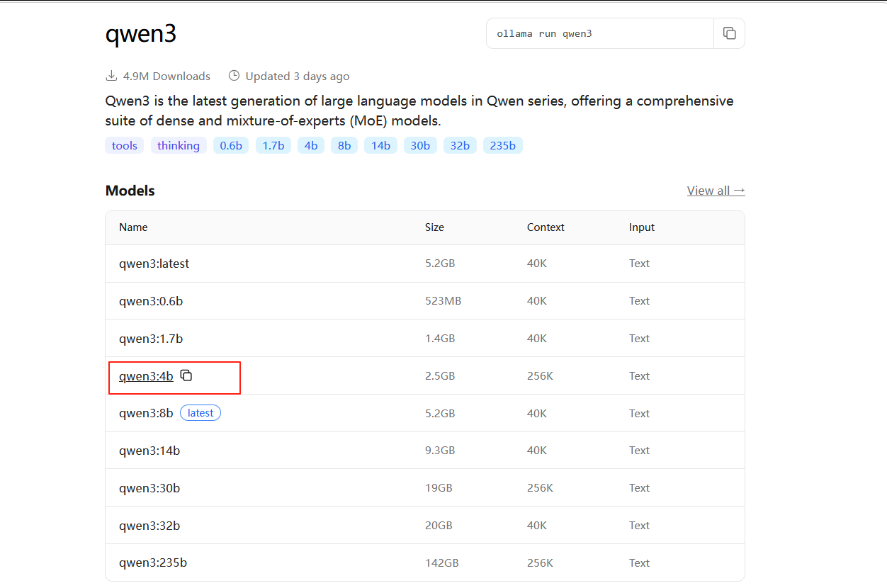Select the thinking tag
887x588 pixels.
tap(179, 145)
